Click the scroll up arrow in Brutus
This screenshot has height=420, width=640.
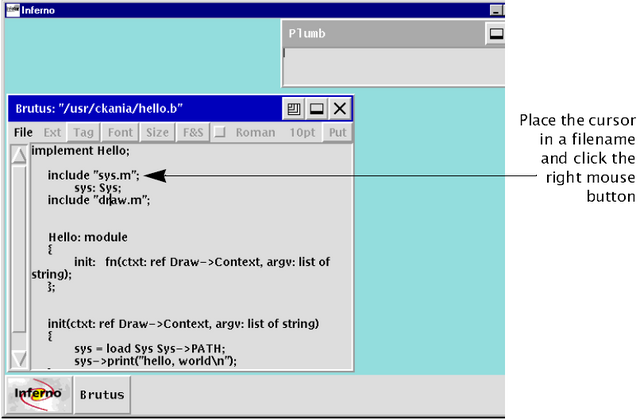coord(19,155)
